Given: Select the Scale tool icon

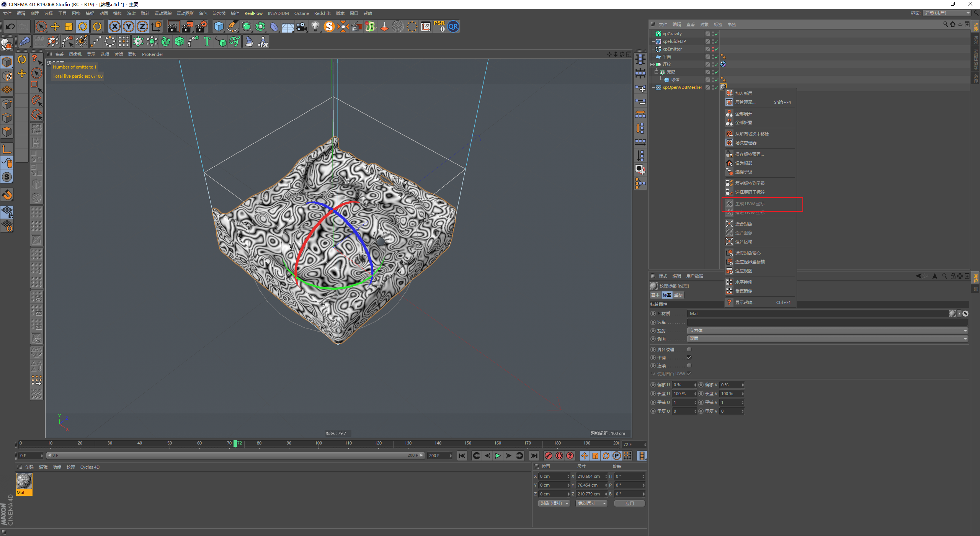Looking at the screenshot, I should click(x=69, y=27).
